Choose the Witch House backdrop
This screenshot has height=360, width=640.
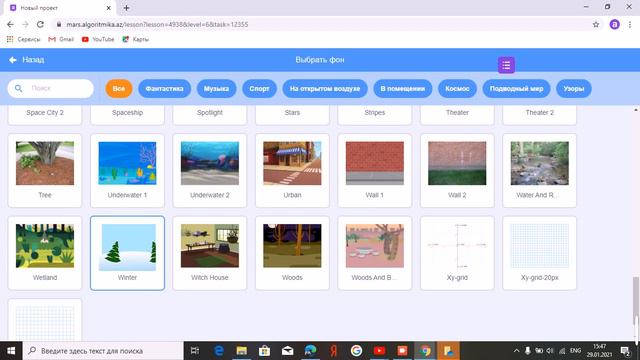(210, 253)
